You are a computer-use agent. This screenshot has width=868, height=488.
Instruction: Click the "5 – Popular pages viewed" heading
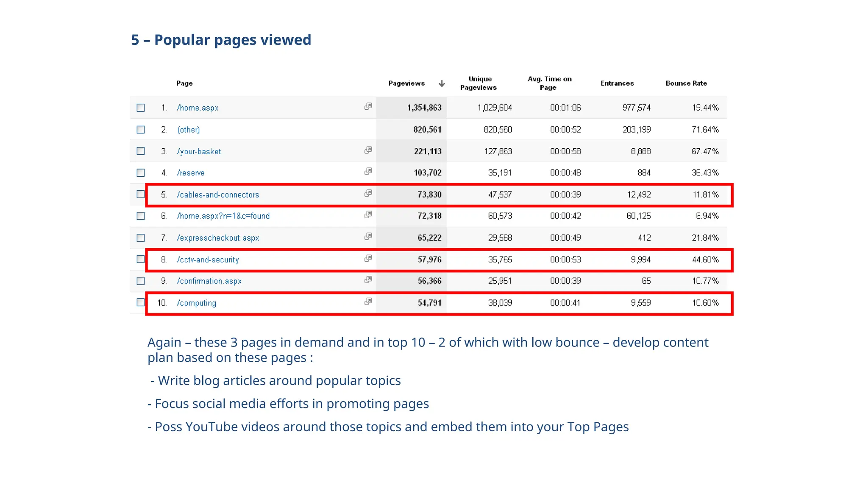(221, 40)
